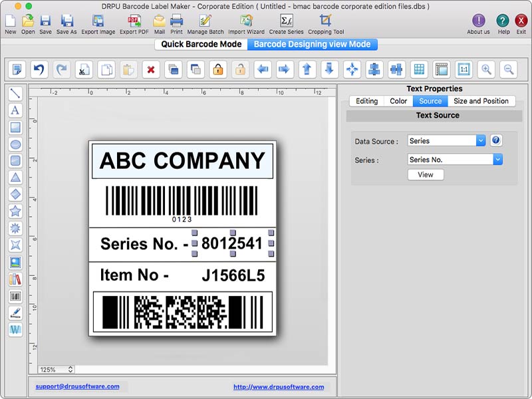Select the Barcode tool in sidebar
This screenshot has width=532, height=399.
click(15, 296)
